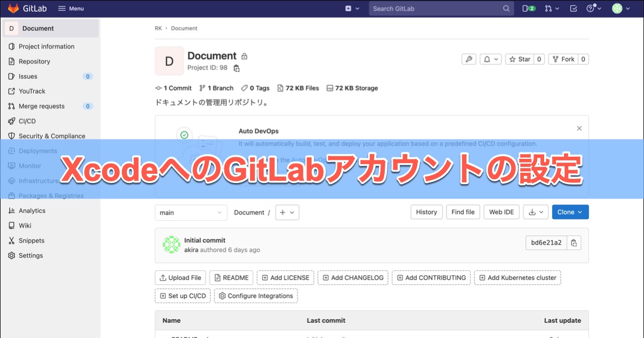Open the 72 KB Storage link
The height and width of the screenshot is (338, 644).
[352, 88]
